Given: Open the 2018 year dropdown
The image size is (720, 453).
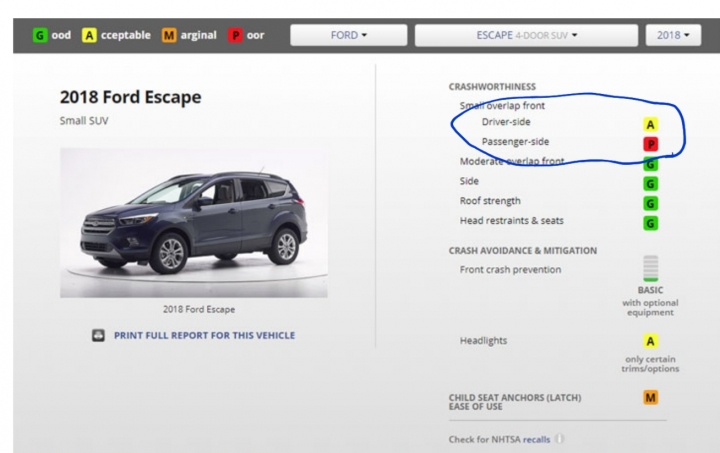Looking at the screenshot, I should point(673,35).
